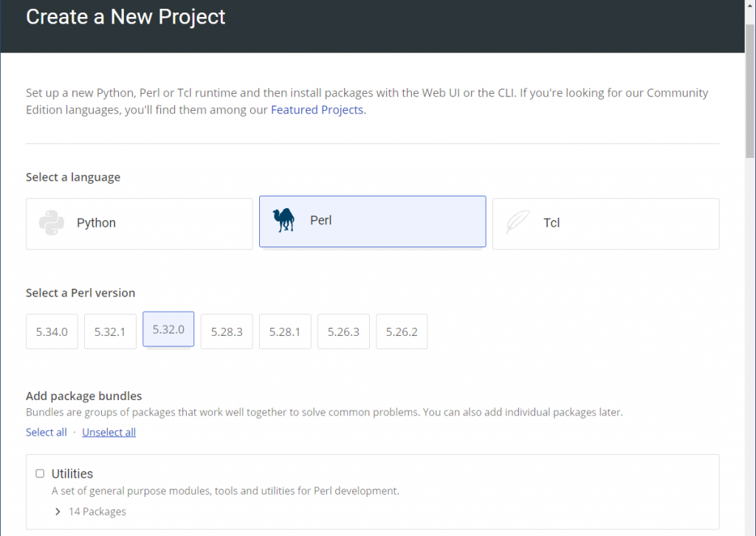Click the scroll down arrow
Screen dimensions: 756x536
[749, 530]
